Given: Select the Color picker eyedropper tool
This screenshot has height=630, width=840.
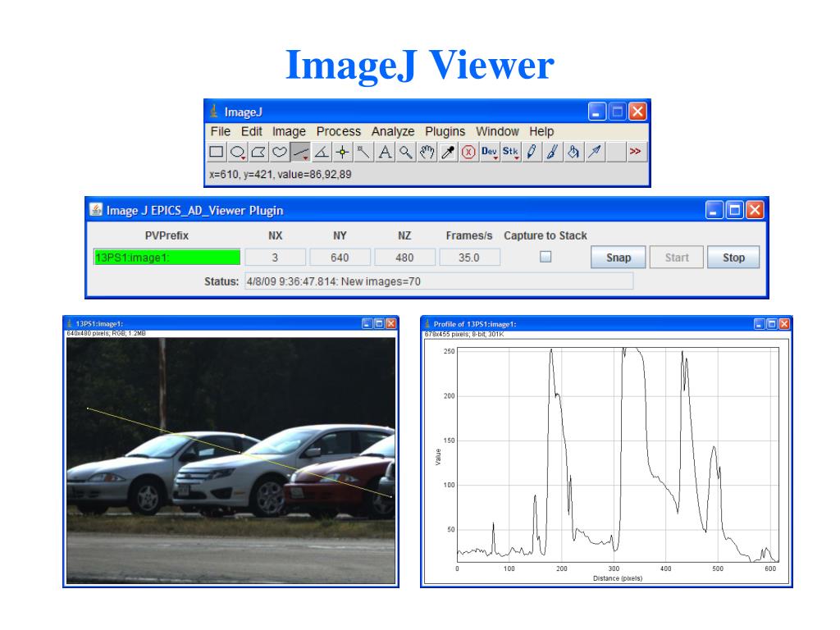Looking at the screenshot, I should pos(447,152).
